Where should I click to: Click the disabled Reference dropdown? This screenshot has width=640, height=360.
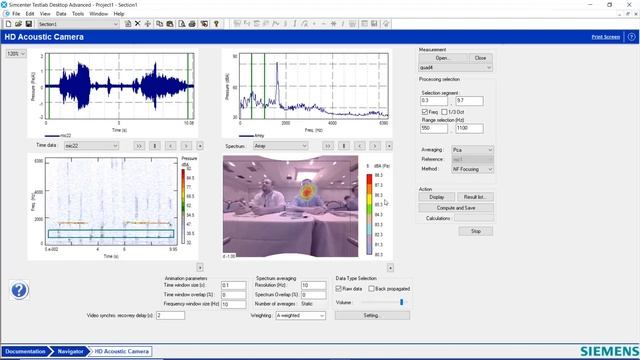pyautogui.click(x=472, y=160)
